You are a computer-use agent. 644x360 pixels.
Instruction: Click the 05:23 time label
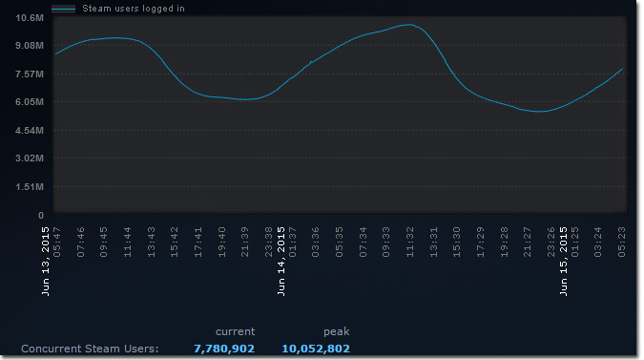(622, 242)
